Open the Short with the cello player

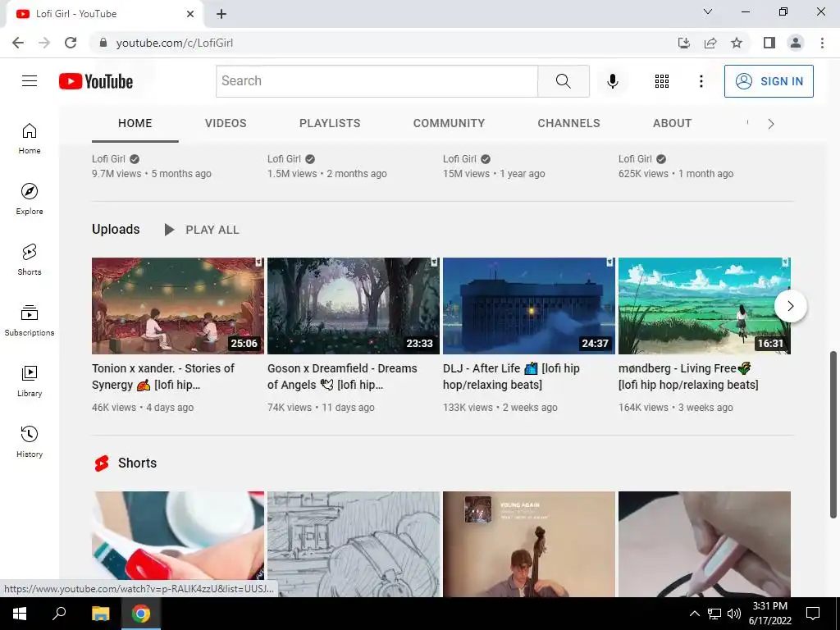click(529, 544)
